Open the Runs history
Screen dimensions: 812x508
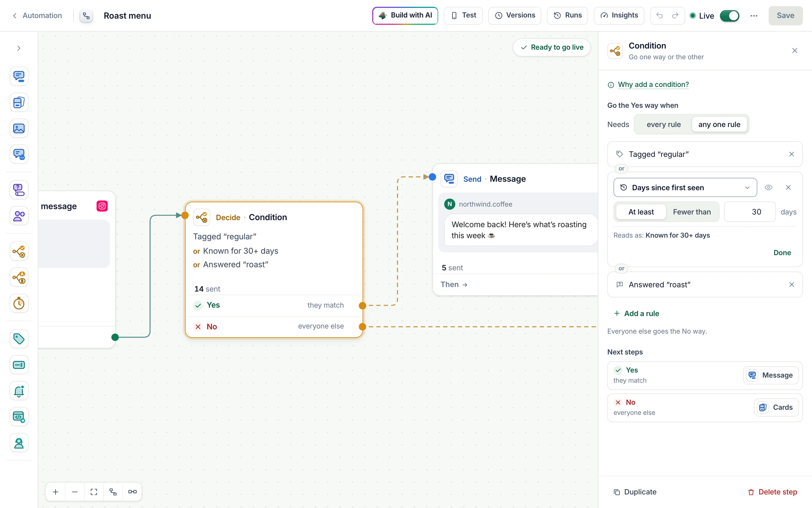[567, 16]
